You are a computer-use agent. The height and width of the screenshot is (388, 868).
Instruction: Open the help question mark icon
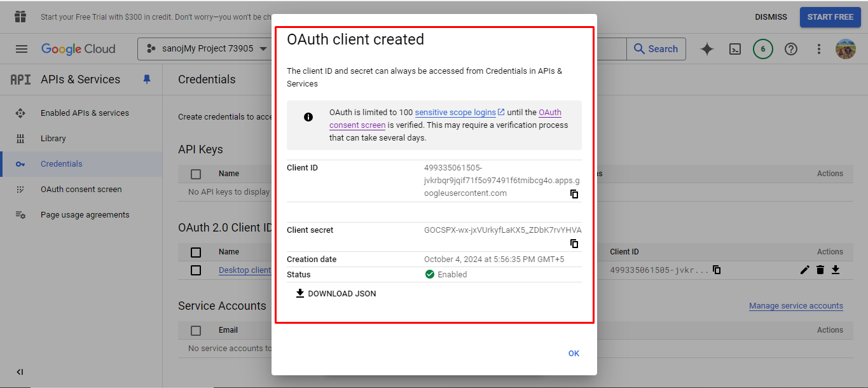pyautogui.click(x=791, y=49)
